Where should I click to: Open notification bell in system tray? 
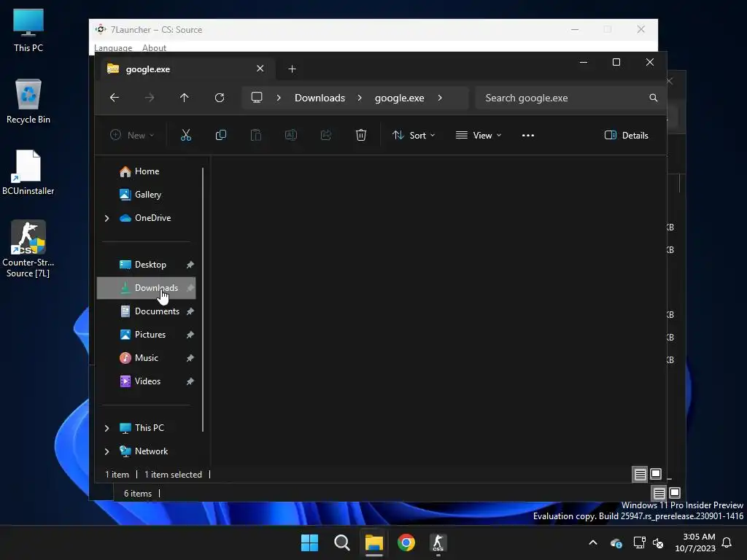pos(727,542)
